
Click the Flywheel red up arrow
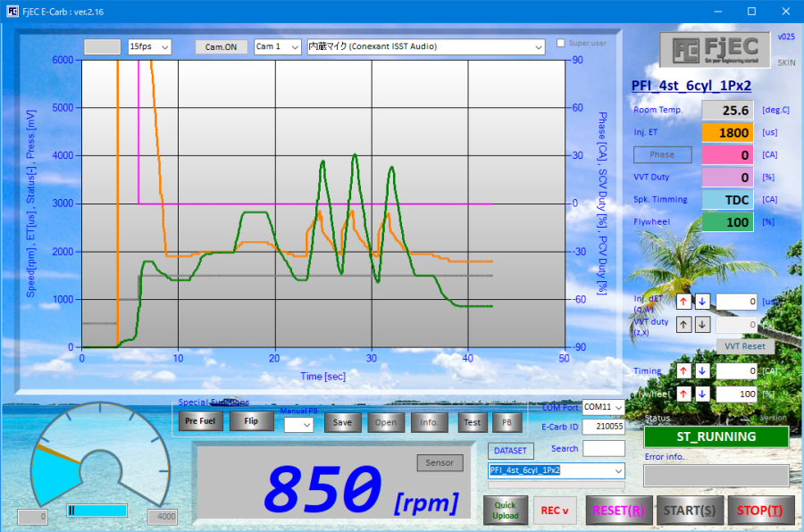(x=684, y=394)
